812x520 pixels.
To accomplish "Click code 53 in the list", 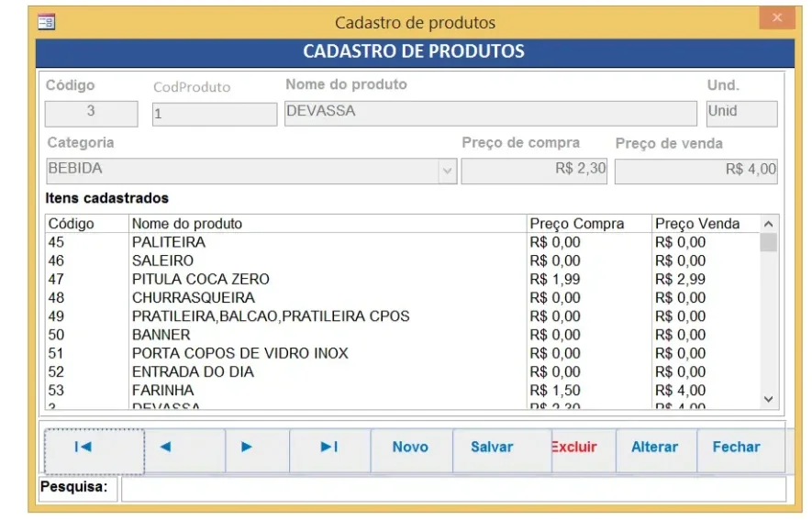I will [x=57, y=391].
